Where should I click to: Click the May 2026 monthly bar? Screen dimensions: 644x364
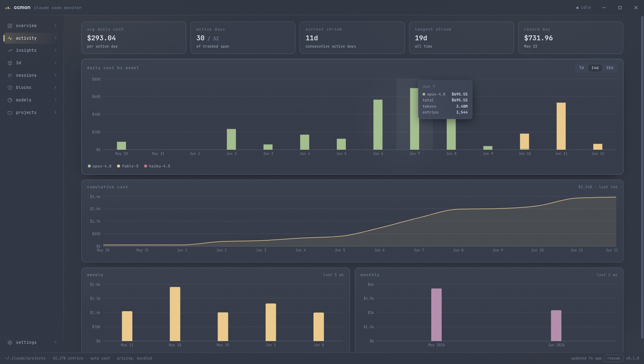pyautogui.click(x=437, y=315)
